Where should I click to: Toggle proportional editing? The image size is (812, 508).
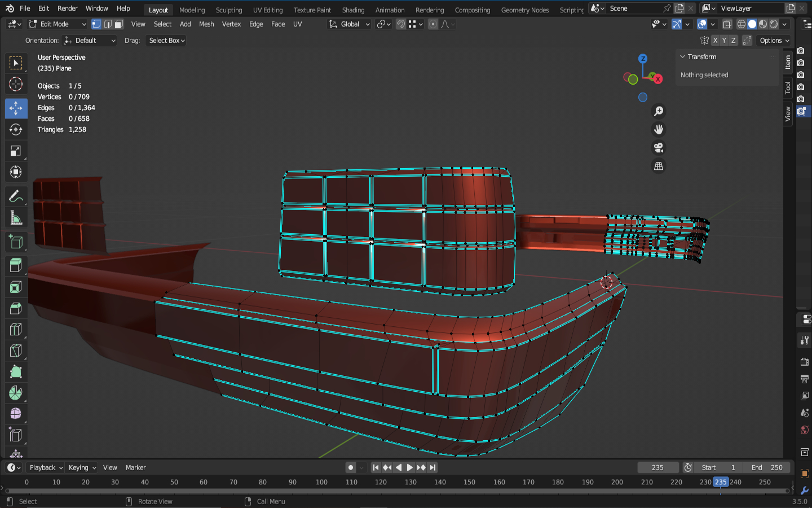(433, 24)
